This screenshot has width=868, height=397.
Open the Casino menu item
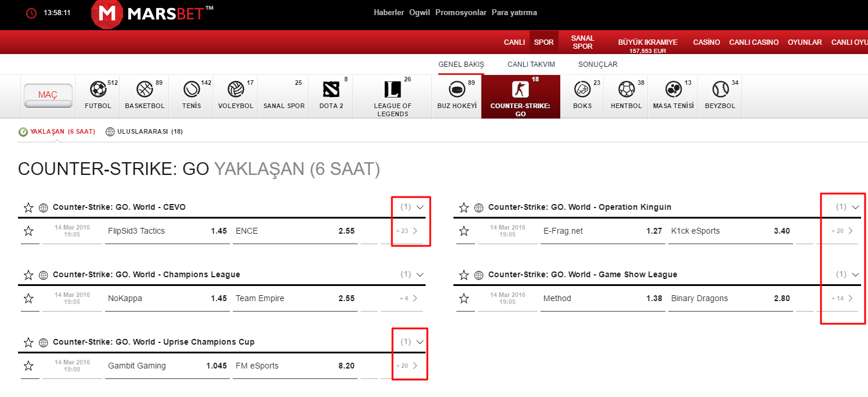point(707,42)
